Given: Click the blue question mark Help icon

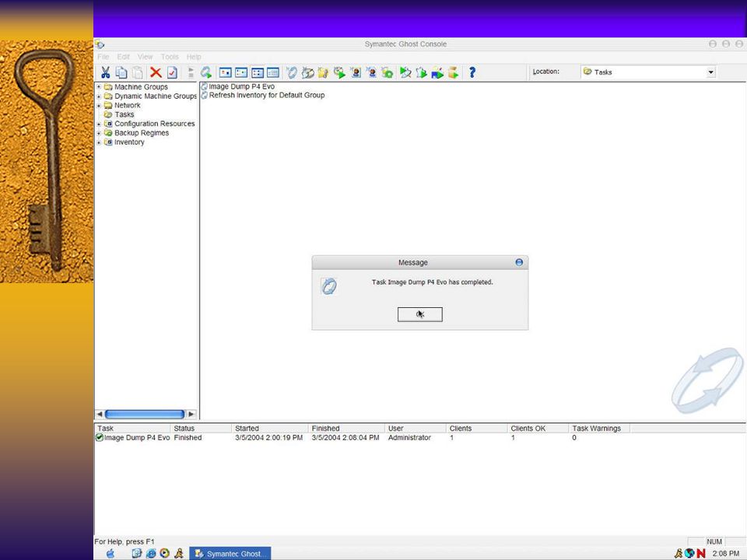Looking at the screenshot, I should (x=472, y=72).
